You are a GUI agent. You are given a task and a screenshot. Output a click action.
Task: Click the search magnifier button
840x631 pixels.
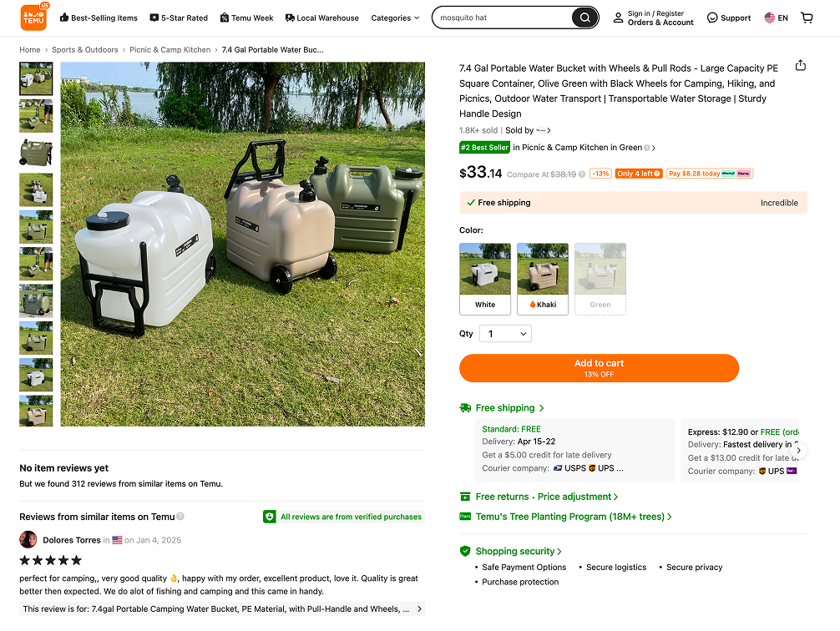click(584, 18)
